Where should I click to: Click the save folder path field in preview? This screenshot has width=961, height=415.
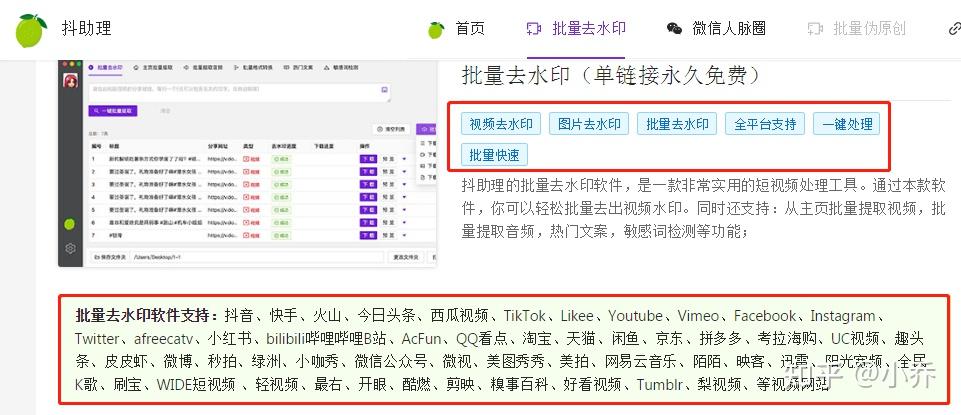[257, 257]
